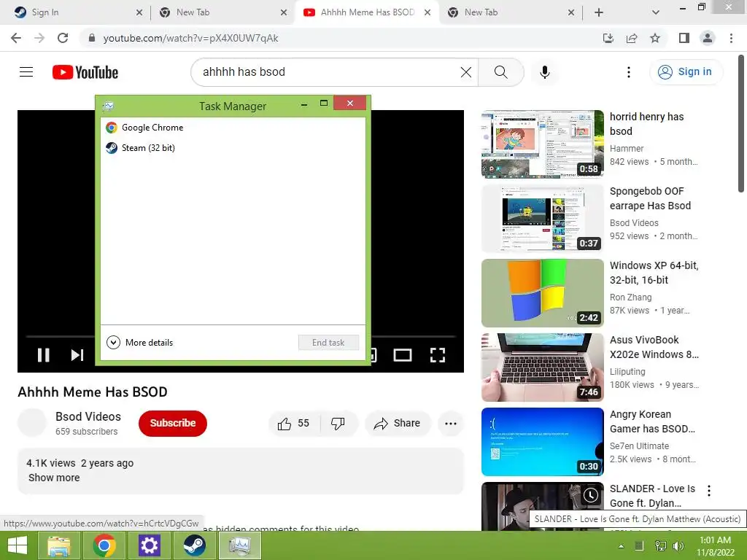Reload the YouTube page
This screenshot has height=560, width=747.
(x=63, y=38)
